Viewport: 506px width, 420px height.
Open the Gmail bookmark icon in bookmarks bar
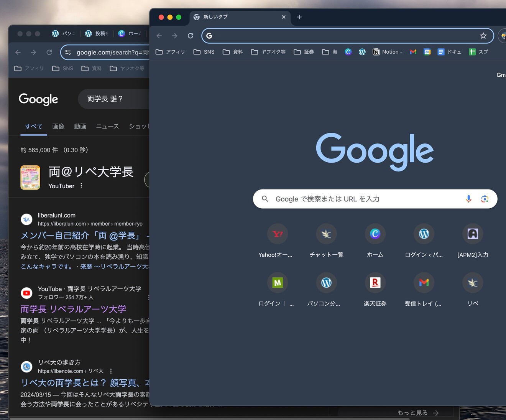tap(413, 52)
